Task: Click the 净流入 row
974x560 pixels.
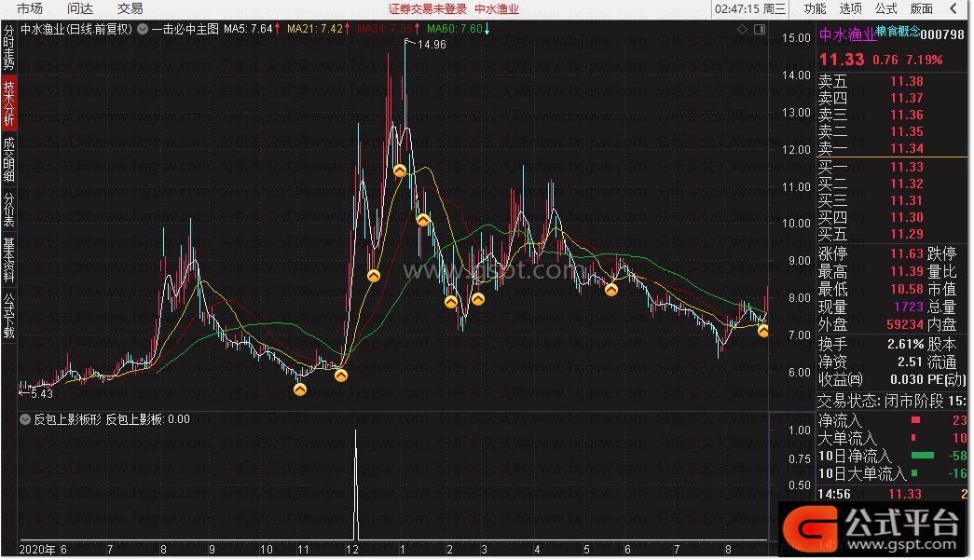Action: click(x=892, y=421)
